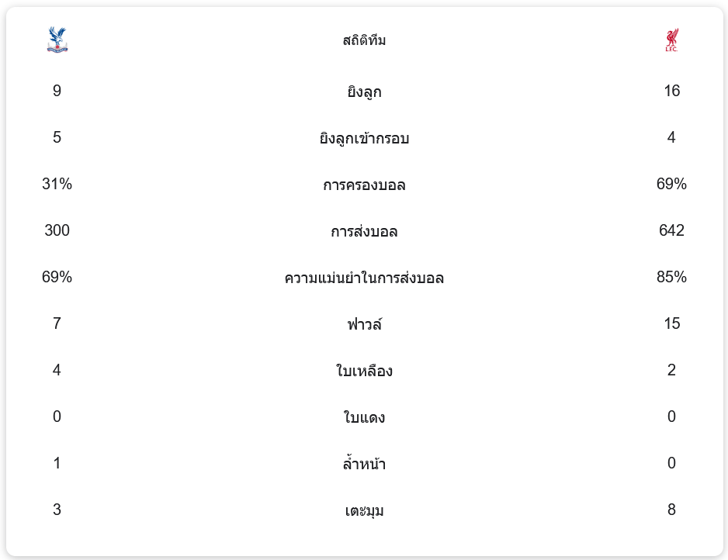
Task: Select the การส่งบอล stat label
Action: point(364,231)
